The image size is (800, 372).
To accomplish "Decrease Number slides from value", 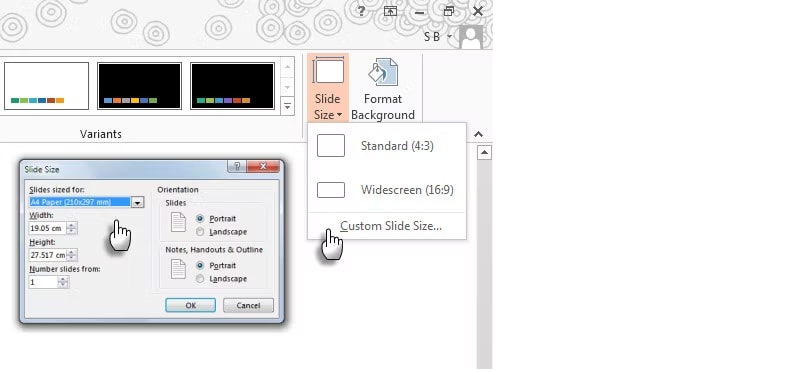I will click(x=63, y=285).
